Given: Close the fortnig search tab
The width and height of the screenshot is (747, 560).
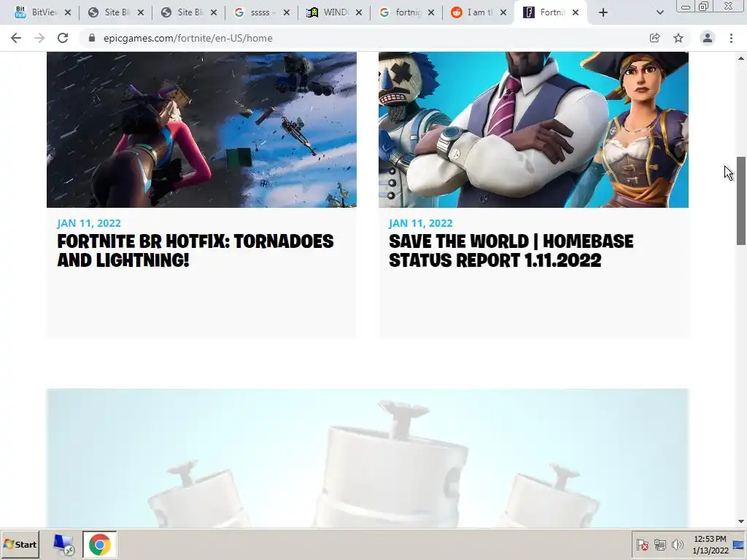Looking at the screenshot, I should coord(431,13).
